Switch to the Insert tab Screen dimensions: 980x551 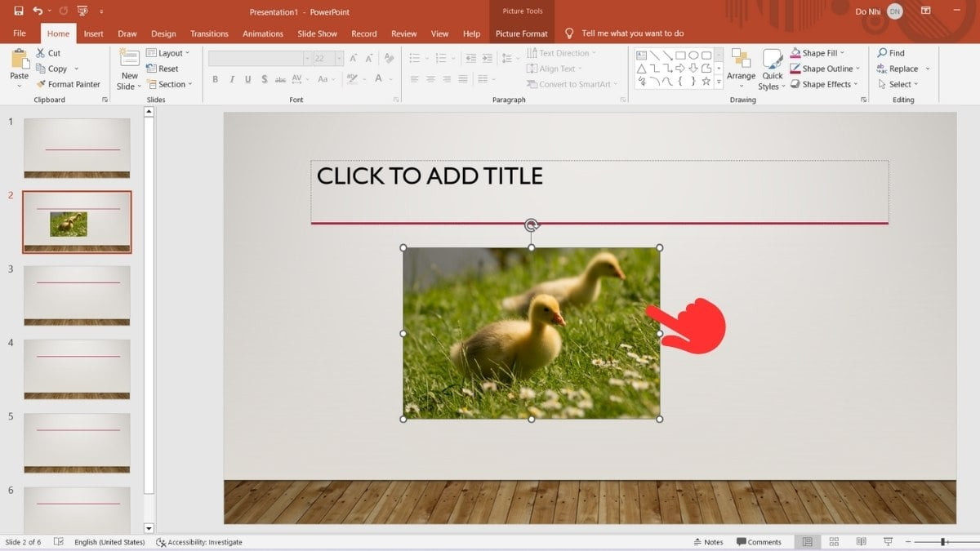pyautogui.click(x=93, y=33)
